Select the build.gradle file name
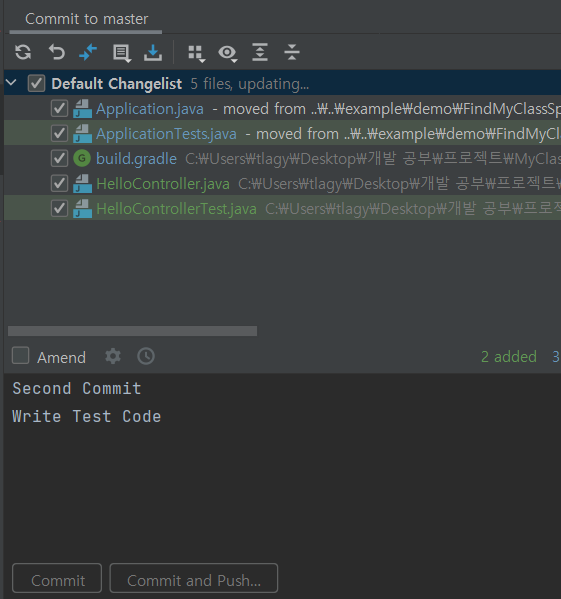561x599 pixels. (x=136, y=159)
